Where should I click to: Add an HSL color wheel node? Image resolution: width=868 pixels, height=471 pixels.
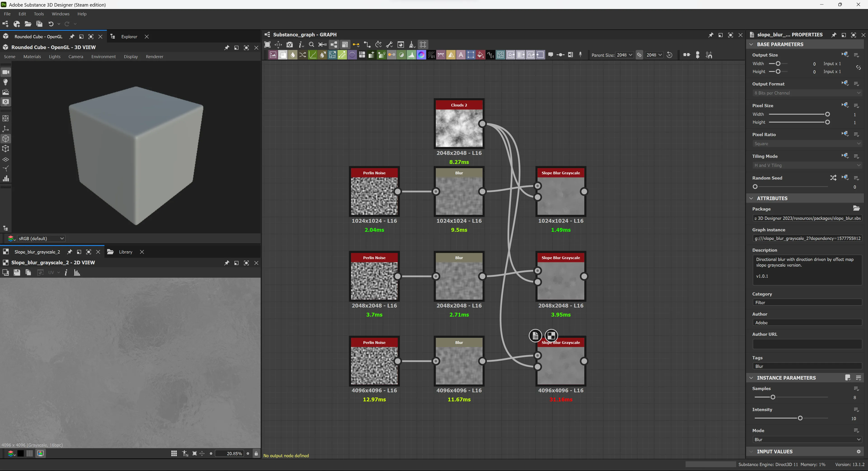421,55
